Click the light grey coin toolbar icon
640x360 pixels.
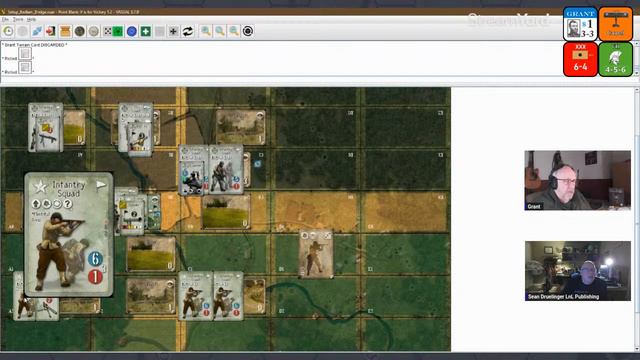point(93,31)
